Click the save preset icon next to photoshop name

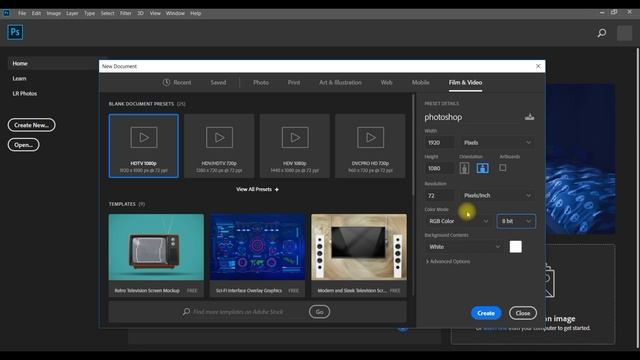(529, 117)
